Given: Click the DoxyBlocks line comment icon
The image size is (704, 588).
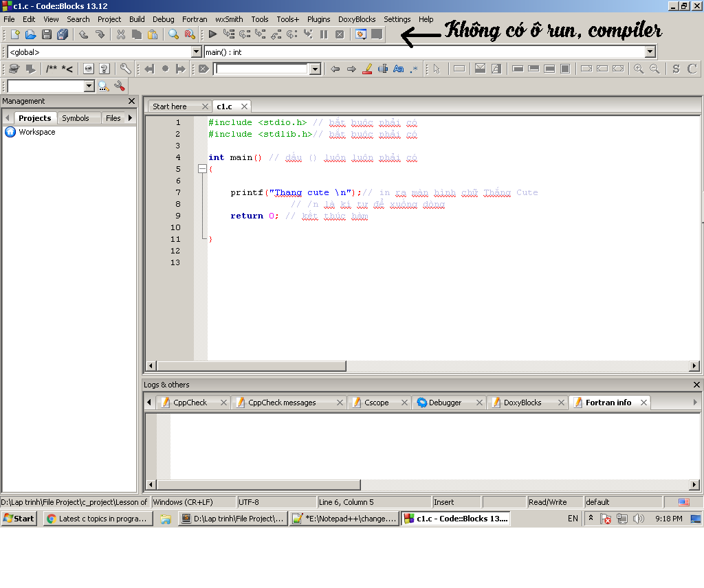Looking at the screenshot, I should pyautogui.click(x=67, y=69).
